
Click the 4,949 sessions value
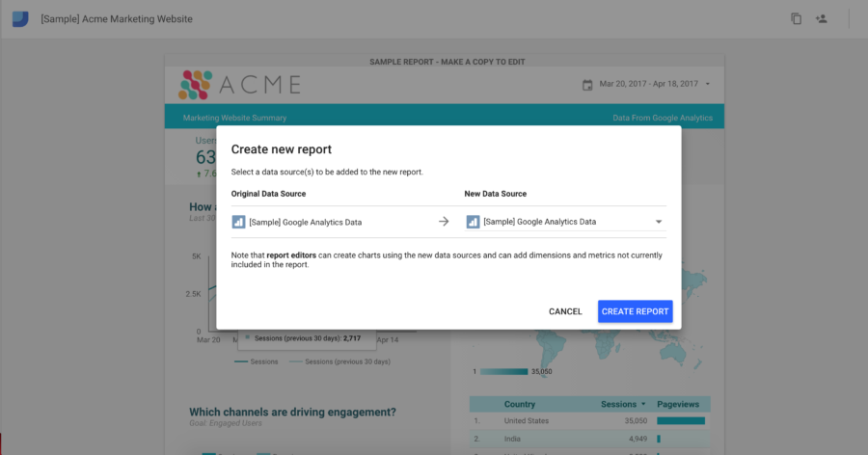point(637,439)
